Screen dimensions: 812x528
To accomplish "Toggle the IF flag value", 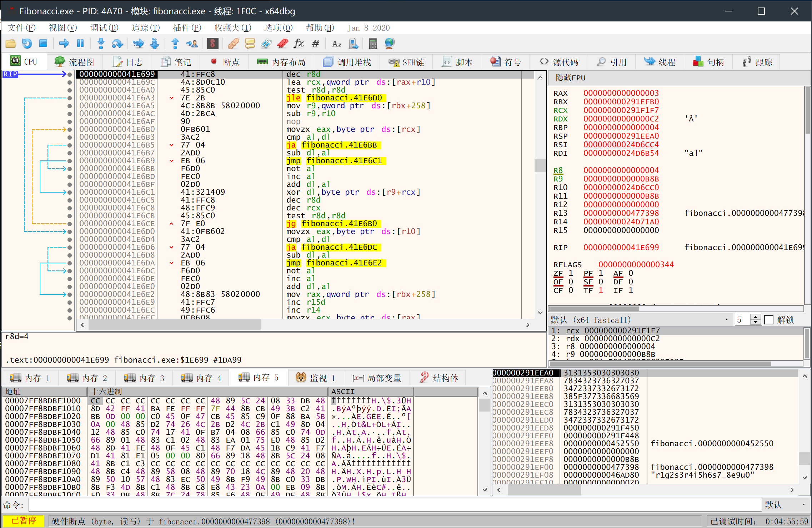I will pos(631,290).
